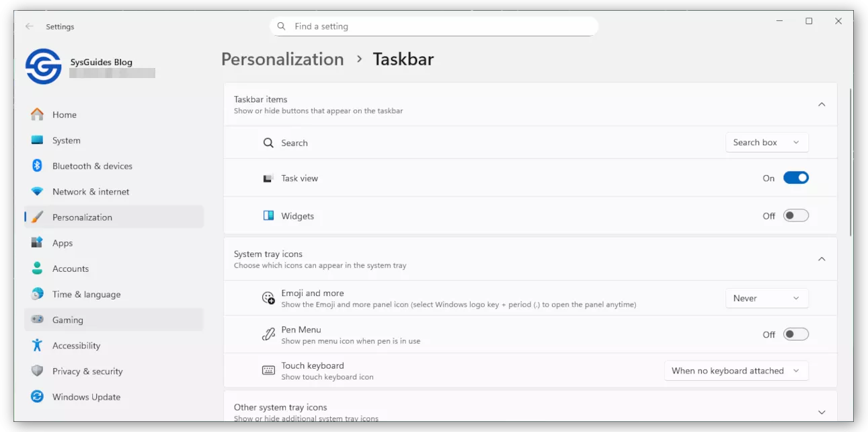Image resolution: width=868 pixels, height=432 pixels.
Task: Click the SysGuides Blog profile avatar
Action: coord(44,67)
